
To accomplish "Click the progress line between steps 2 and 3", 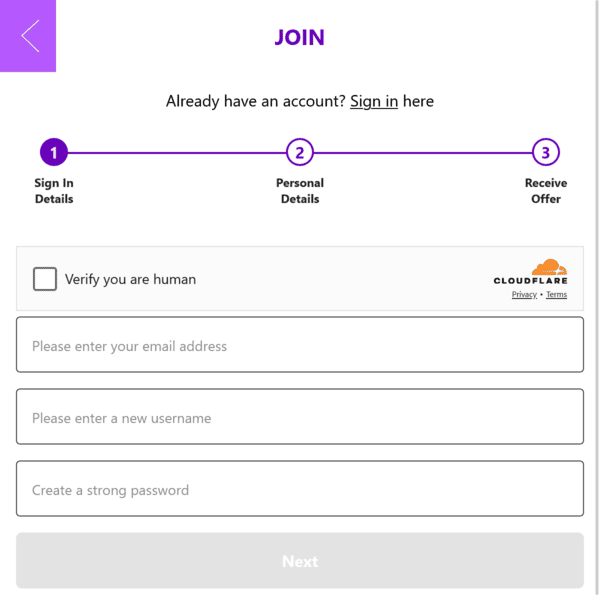I will coord(423,153).
